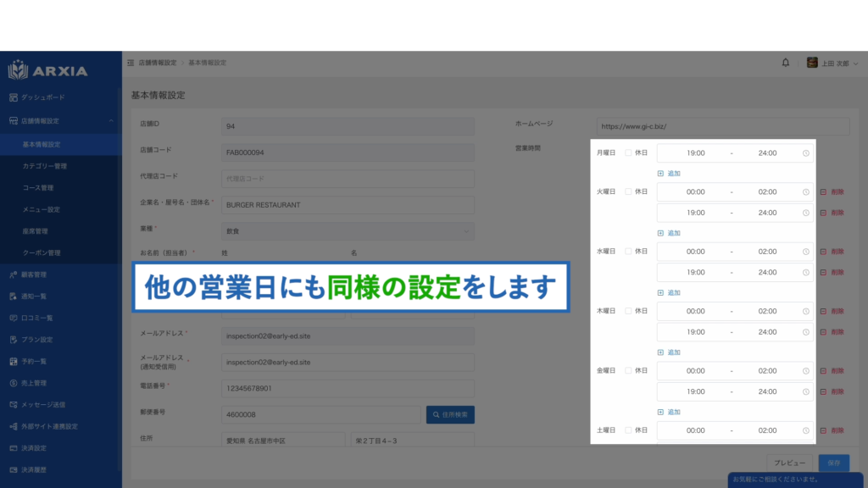This screenshot has height=488, width=868.
Task: Click the 追加 link under 水曜日
Action: tap(674, 292)
